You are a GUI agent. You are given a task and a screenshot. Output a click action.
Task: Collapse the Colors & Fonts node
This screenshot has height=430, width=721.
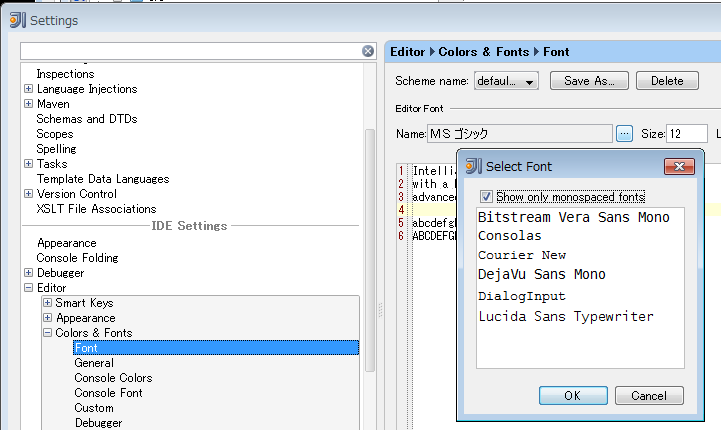(47, 332)
